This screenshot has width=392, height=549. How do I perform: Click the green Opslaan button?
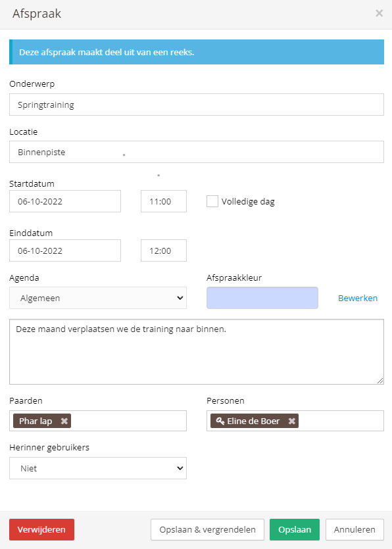click(x=295, y=529)
